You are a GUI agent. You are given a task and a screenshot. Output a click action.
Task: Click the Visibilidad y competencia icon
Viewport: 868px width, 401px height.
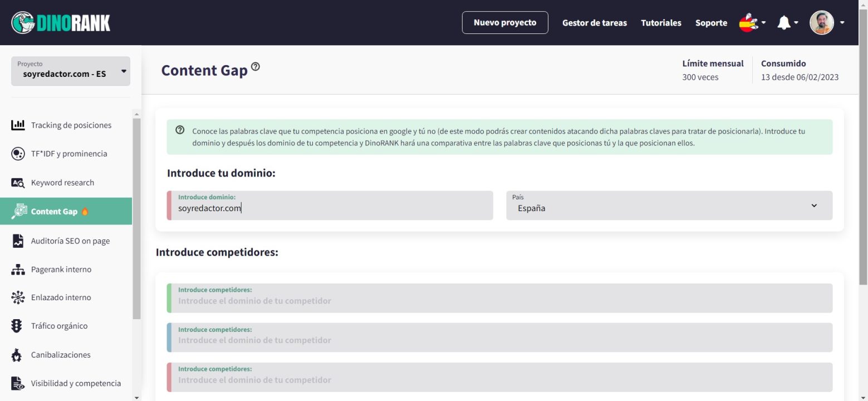[18, 383]
